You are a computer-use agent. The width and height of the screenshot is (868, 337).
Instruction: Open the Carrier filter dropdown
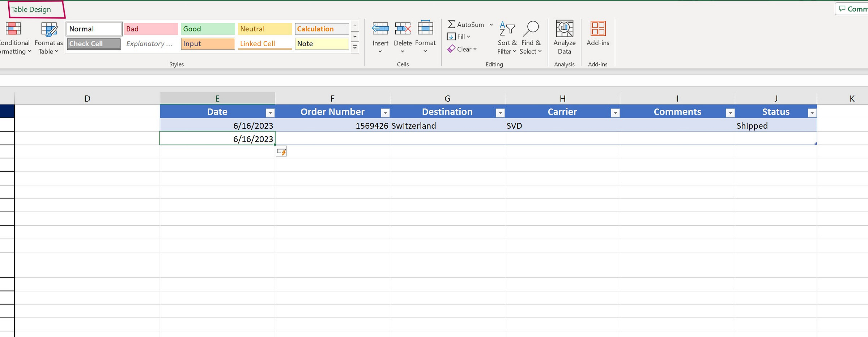[615, 113]
